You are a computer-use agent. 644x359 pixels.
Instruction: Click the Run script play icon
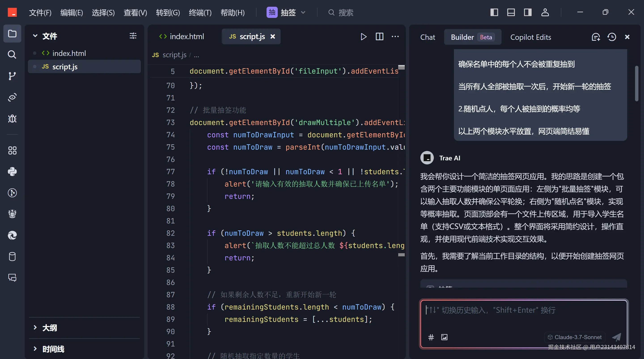pyautogui.click(x=364, y=37)
